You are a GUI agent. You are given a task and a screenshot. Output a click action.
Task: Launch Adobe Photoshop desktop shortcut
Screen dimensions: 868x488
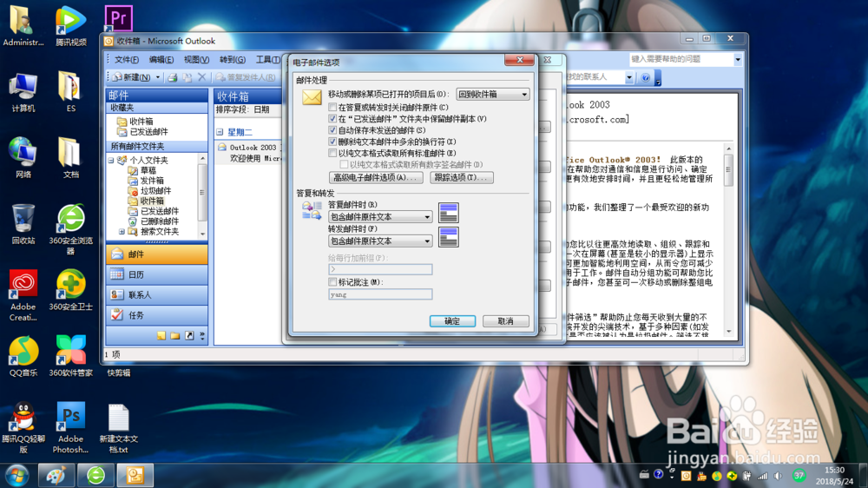(x=71, y=427)
